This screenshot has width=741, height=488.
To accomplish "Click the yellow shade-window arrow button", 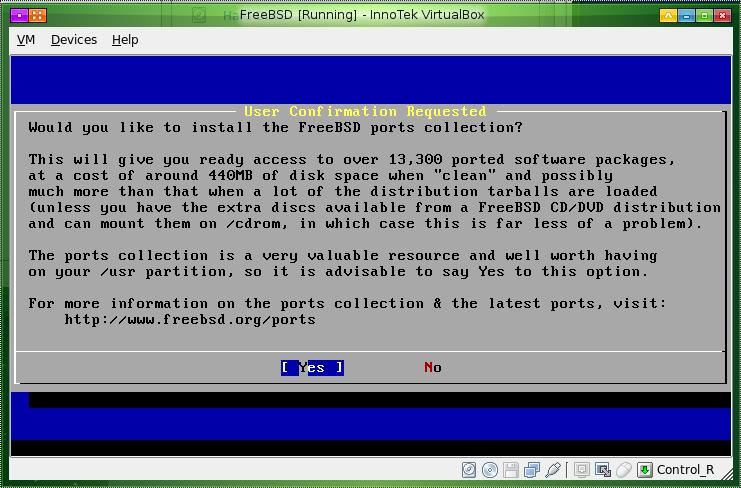I will coord(668,16).
